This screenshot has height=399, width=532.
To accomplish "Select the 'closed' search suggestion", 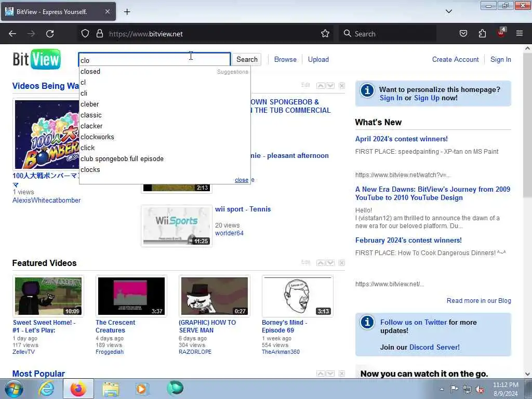I will [165, 72].
